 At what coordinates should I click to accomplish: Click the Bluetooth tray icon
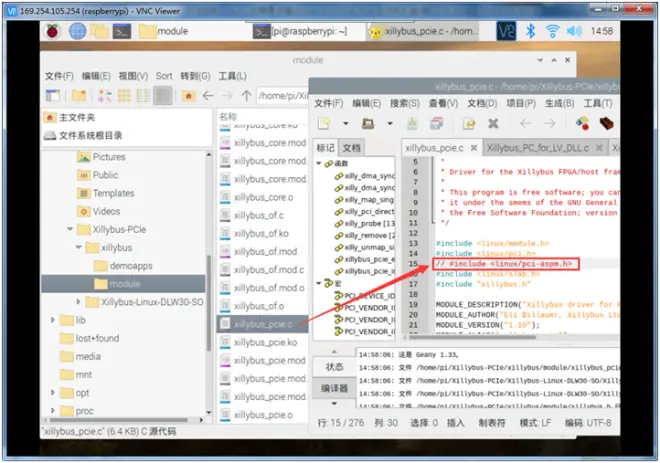coord(530,31)
